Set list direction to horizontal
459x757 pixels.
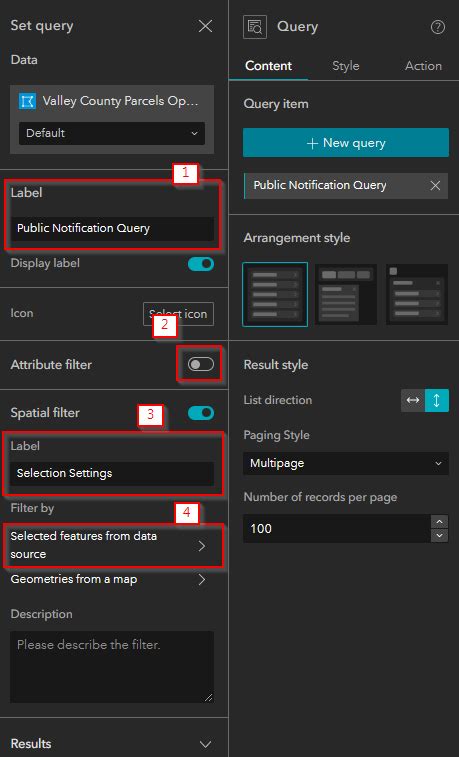pyautogui.click(x=413, y=400)
